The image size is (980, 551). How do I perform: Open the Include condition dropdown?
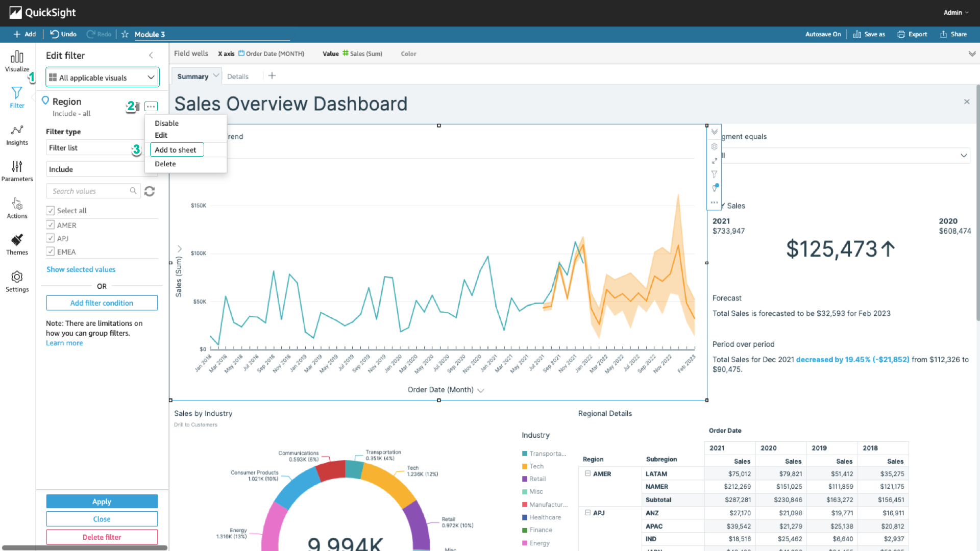pyautogui.click(x=95, y=169)
